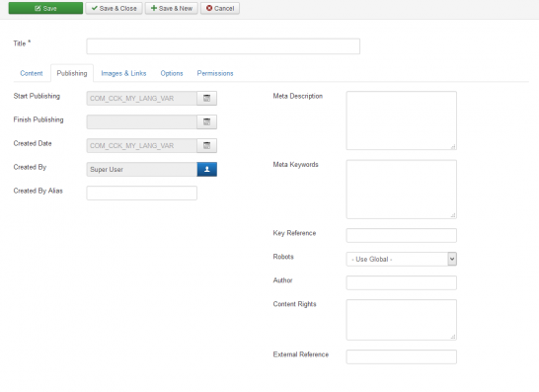Focus the Created By Alias field
The width and height of the screenshot is (539, 392).
141,194
